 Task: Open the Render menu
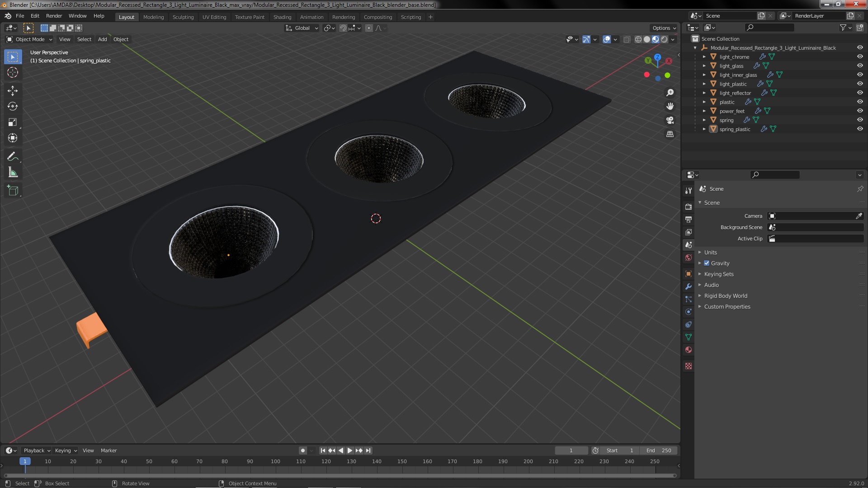click(54, 16)
